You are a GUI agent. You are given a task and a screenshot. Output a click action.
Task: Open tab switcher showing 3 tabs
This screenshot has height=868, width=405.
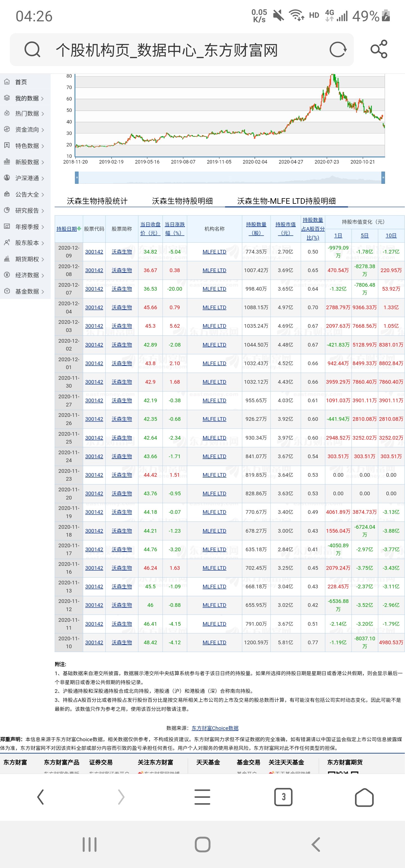[x=283, y=797]
